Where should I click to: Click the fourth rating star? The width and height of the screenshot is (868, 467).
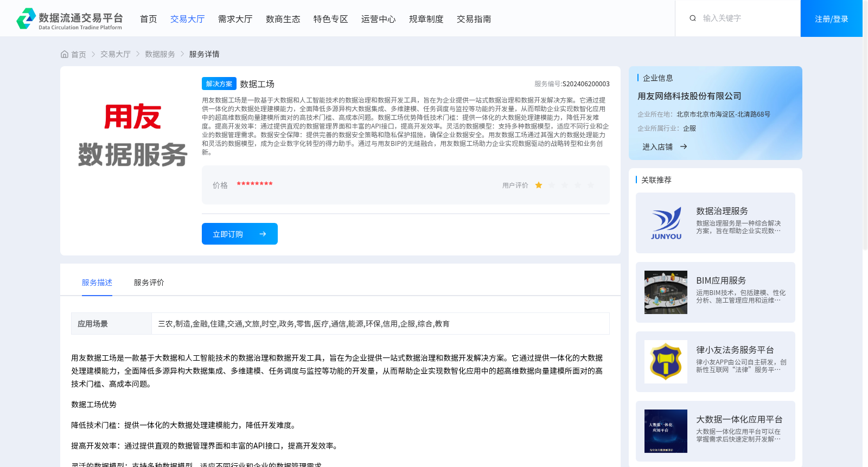click(578, 185)
